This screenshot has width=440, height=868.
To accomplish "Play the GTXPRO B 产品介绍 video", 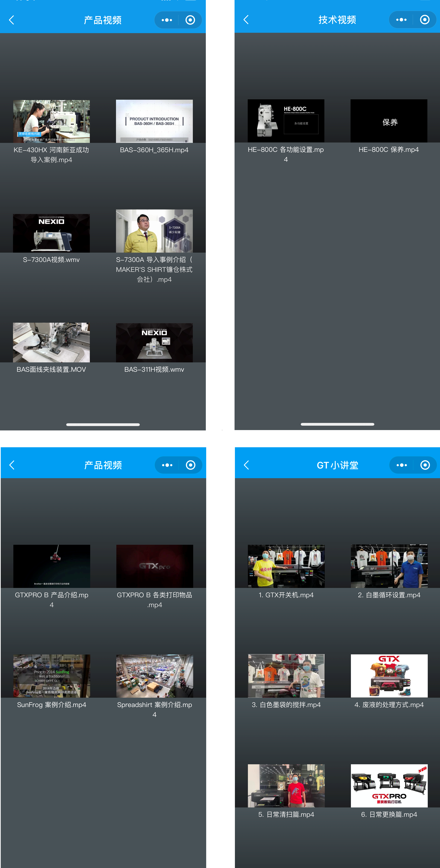I will [x=52, y=566].
